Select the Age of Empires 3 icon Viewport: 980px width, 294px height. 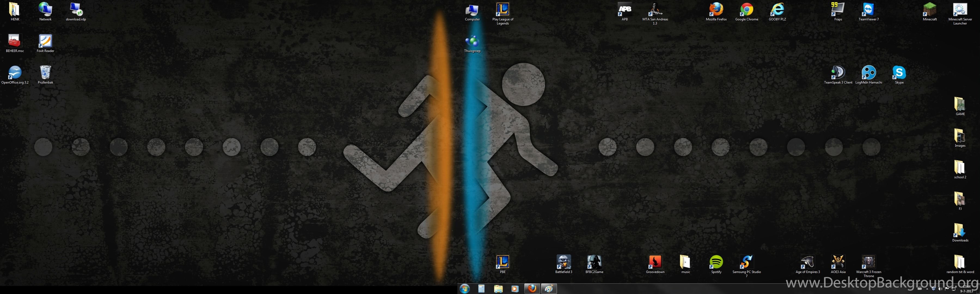click(808, 264)
